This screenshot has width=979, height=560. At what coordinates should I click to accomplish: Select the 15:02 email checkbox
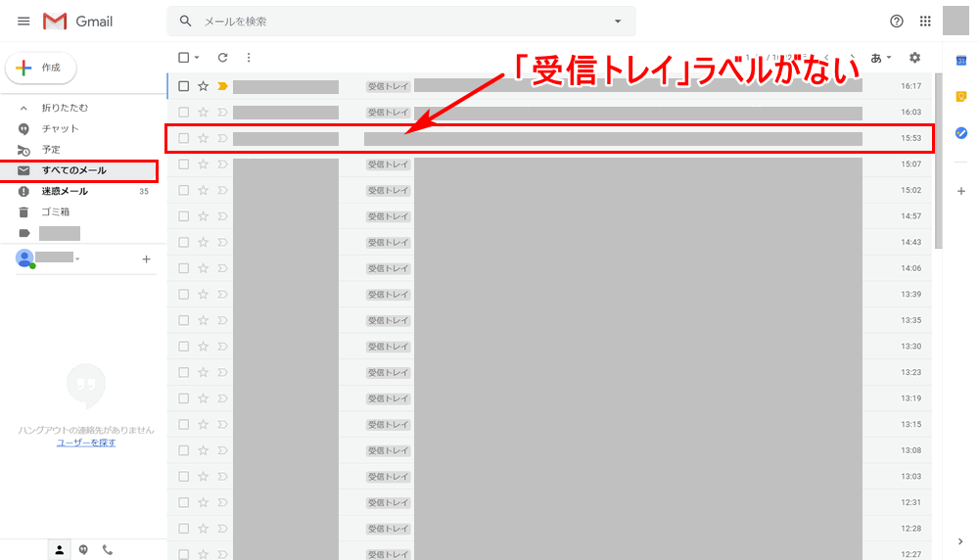184,190
